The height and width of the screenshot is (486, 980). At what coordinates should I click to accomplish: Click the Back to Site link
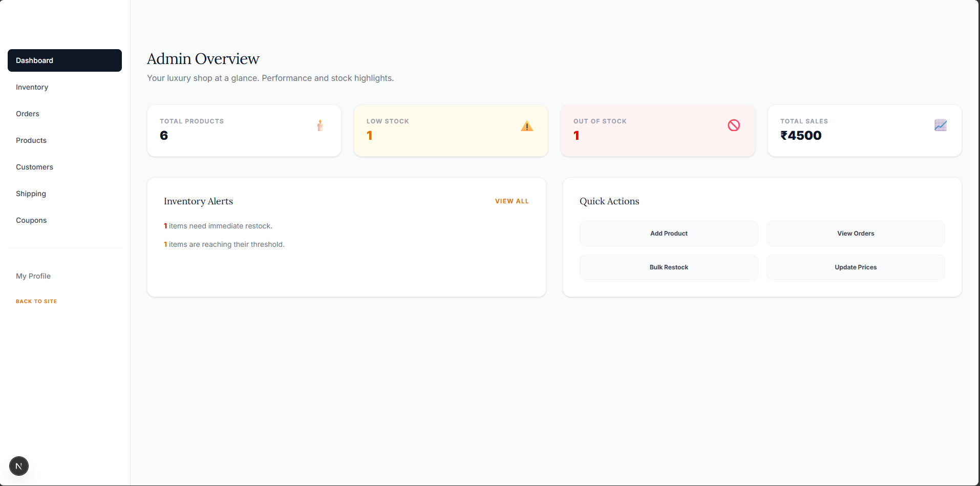[x=36, y=302]
